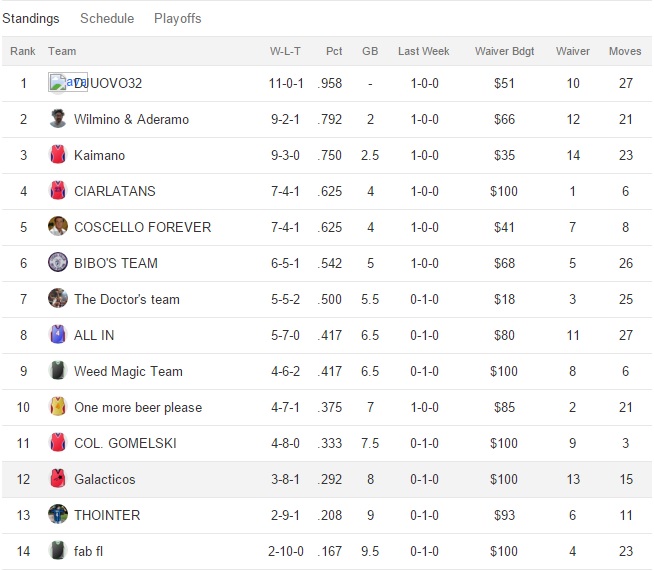Image resolution: width=654 pixels, height=571 pixels.
Task: Click the THOINTER team avatar icon
Action: point(58,515)
